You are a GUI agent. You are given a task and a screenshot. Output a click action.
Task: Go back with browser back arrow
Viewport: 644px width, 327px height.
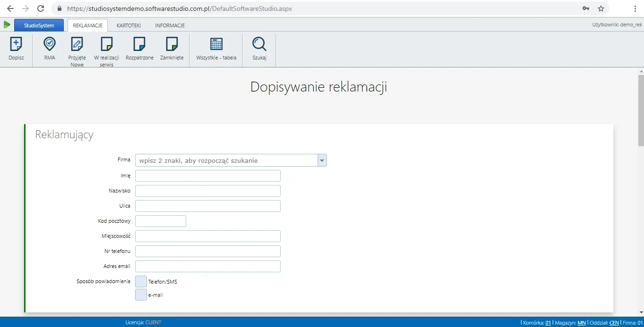[x=10, y=8]
